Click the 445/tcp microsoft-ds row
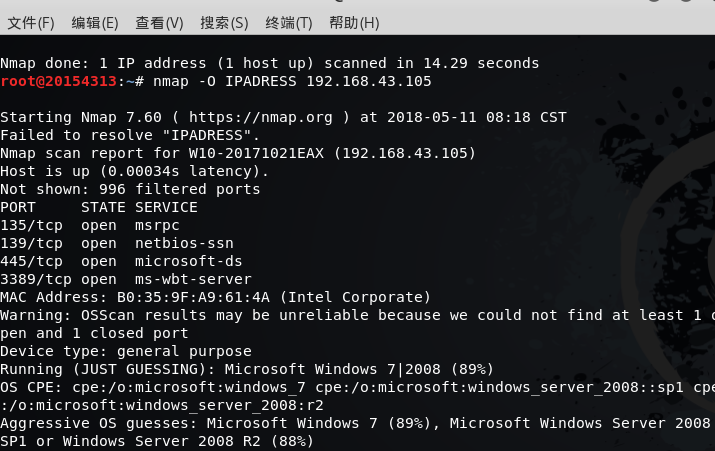715x451 pixels. tap(121, 261)
